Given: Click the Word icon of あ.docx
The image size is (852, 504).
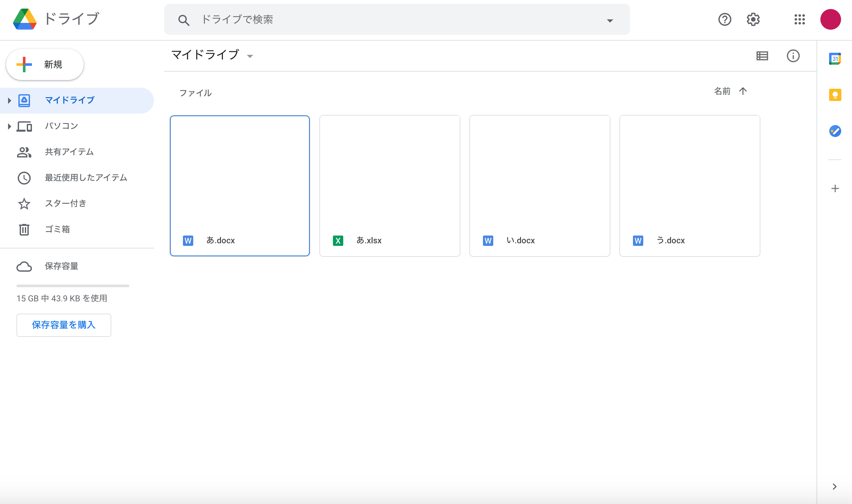Looking at the screenshot, I should [x=188, y=241].
